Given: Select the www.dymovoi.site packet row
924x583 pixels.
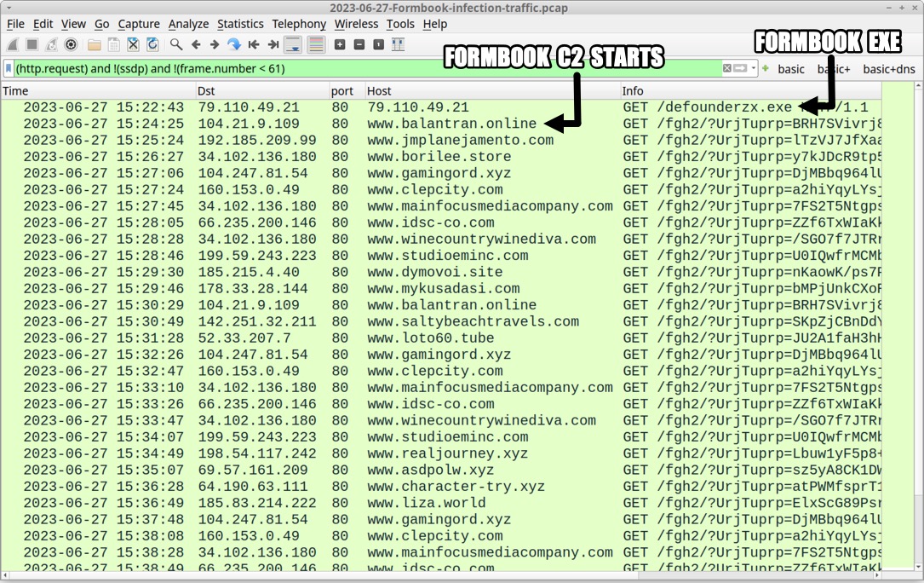Looking at the screenshot, I should click(441, 272).
